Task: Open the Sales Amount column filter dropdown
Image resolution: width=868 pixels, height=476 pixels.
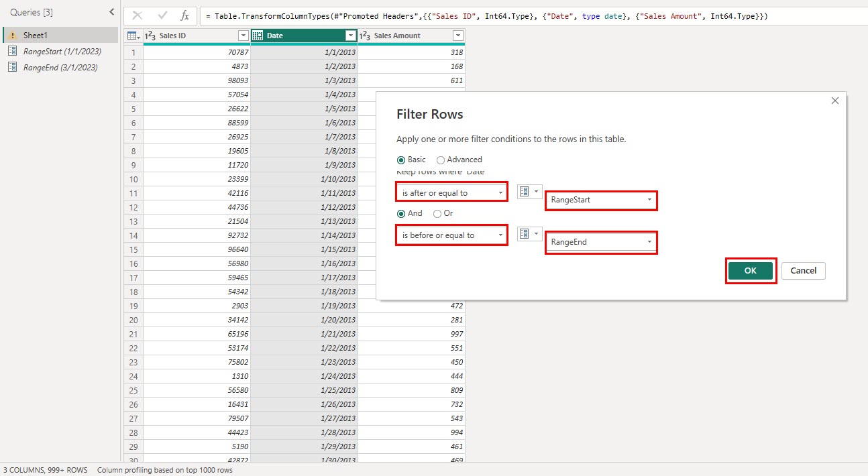Action: [x=457, y=35]
